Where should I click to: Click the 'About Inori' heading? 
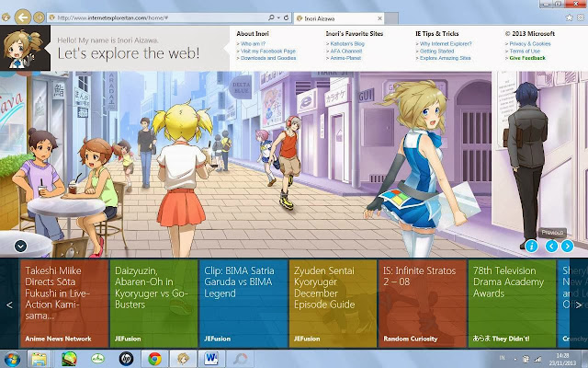coord(253,33)
